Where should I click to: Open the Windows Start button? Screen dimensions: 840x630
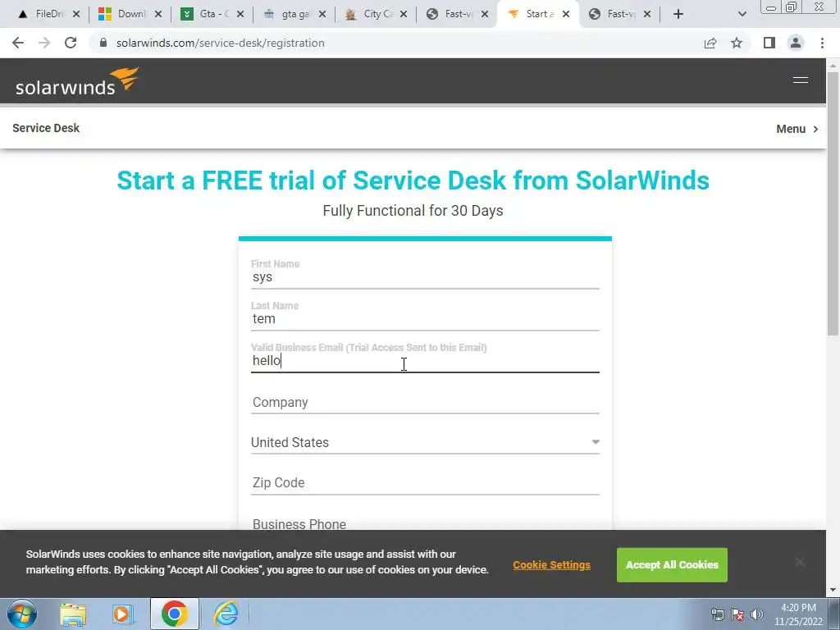point(22,614)
